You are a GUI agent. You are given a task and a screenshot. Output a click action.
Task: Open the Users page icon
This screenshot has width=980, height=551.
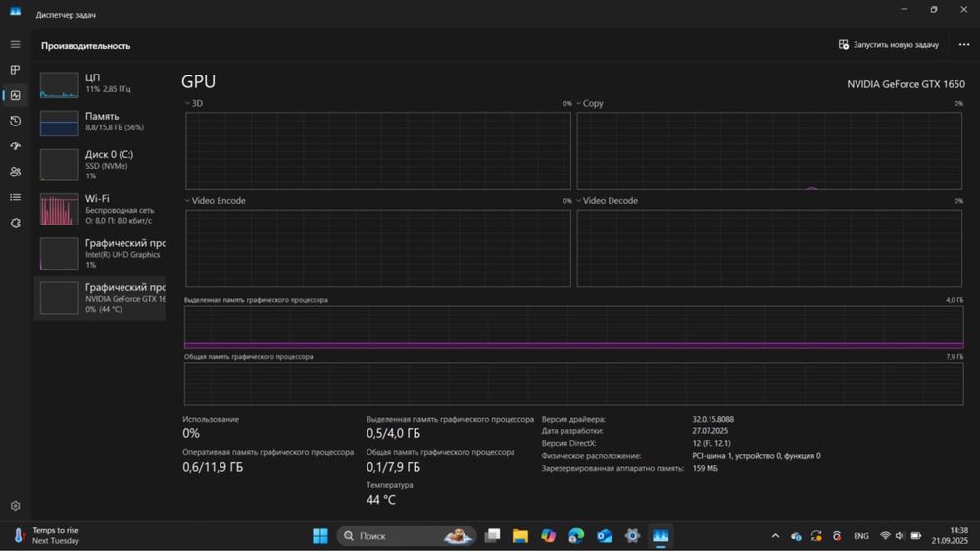tap(15, 172)
